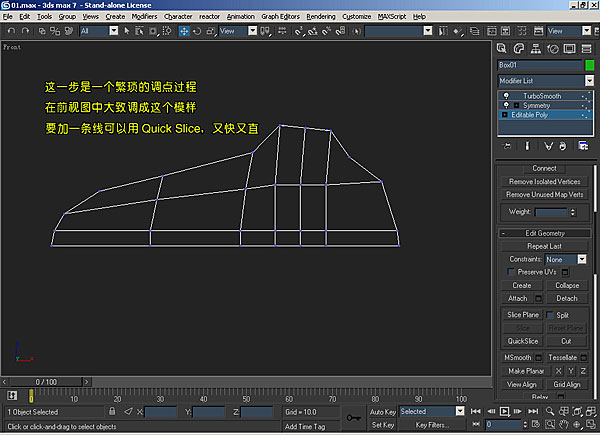Viewport: 600px width, 435px height.
Task: Open the Modify command panel tab
Action: point(518,49)
